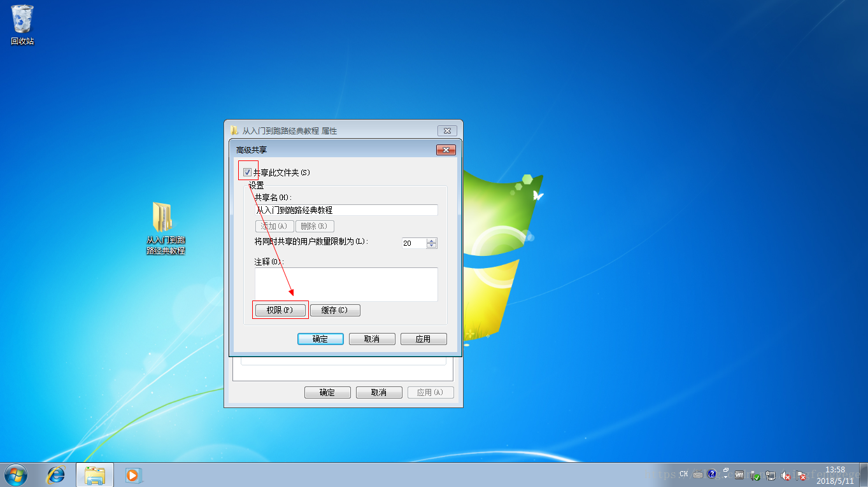This screenshot has width=868, height=487.
Task: Click into the 共享名 share name field
Action: pos(346,210)
